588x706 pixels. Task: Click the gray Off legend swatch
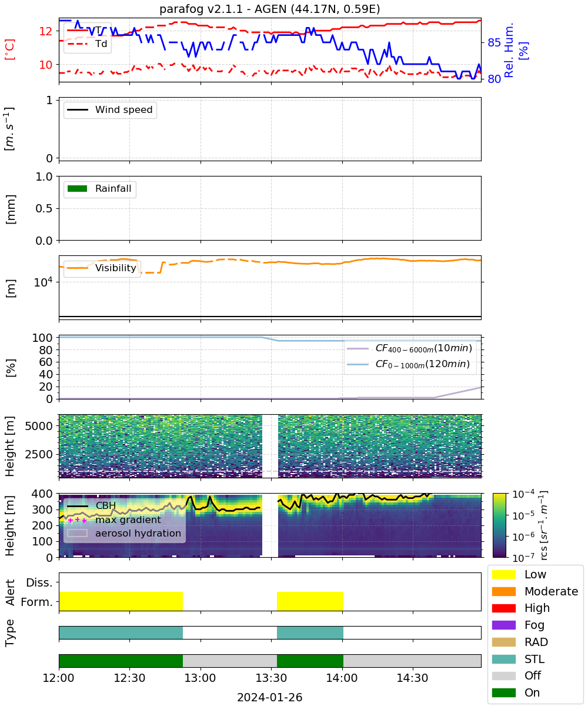[504, 675]
